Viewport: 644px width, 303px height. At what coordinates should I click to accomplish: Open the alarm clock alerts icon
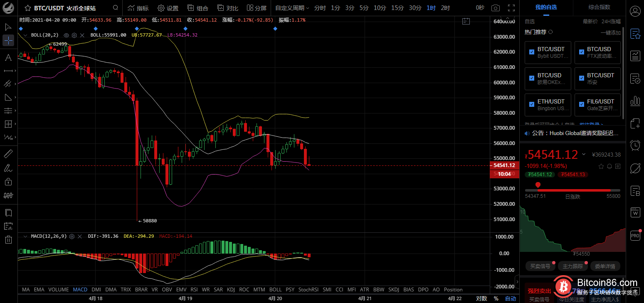635,145
